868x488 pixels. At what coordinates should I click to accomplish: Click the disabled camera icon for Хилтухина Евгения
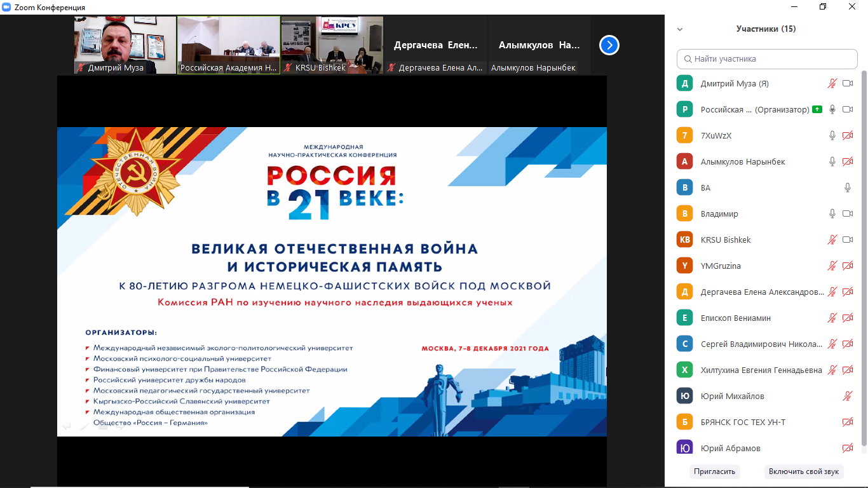[848, 370]
